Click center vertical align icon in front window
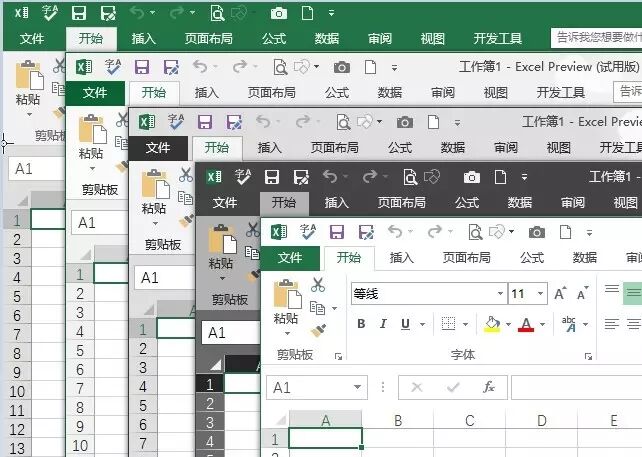Viewport: 642px width, 457px height. pos(633,292)
